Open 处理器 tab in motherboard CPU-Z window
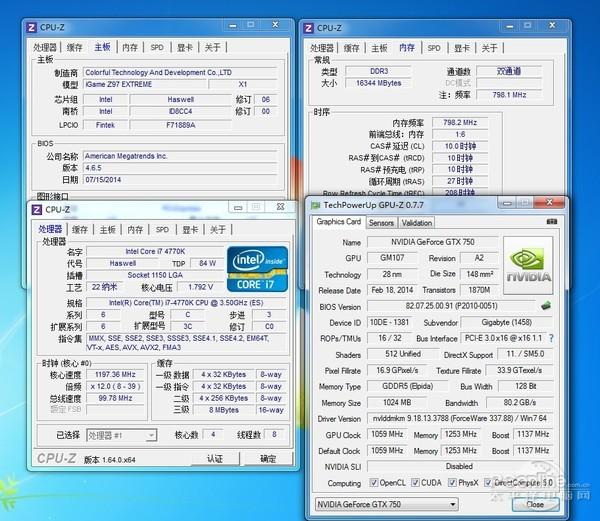 click(45, 48)
